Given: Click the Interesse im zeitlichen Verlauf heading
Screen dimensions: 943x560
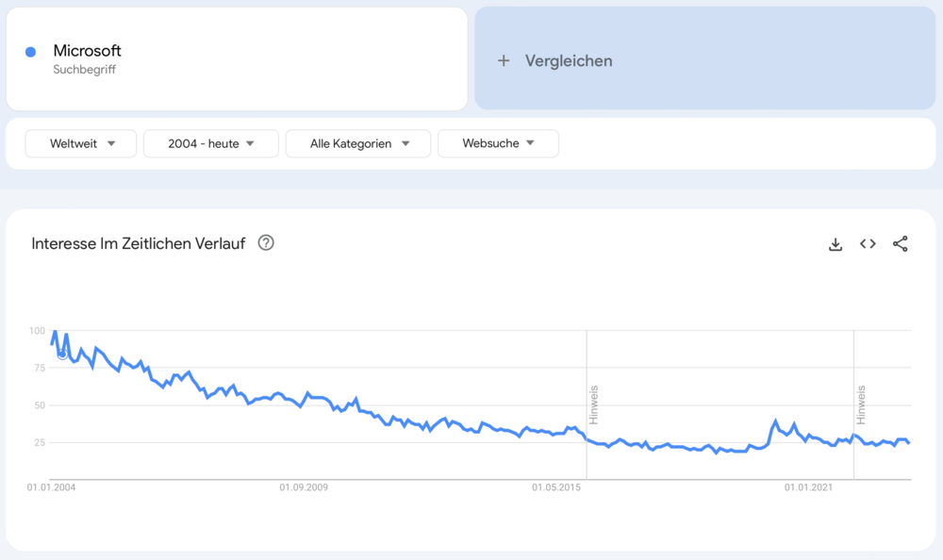Looking at the screenshot, I should tap(139, 243).
